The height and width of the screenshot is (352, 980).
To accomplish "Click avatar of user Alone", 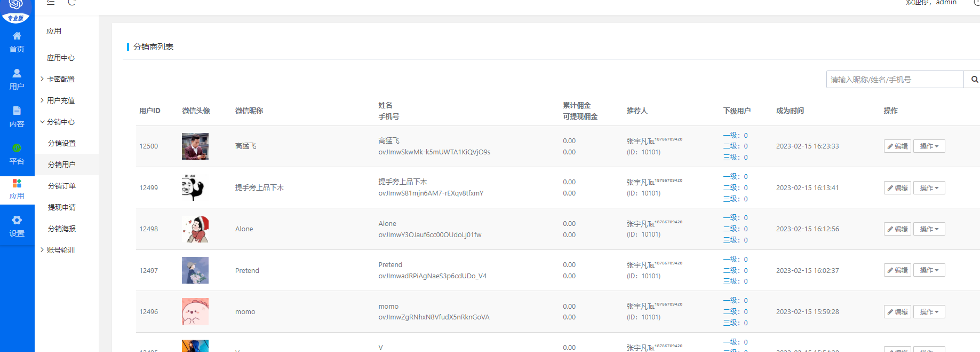I will point(195,229).
